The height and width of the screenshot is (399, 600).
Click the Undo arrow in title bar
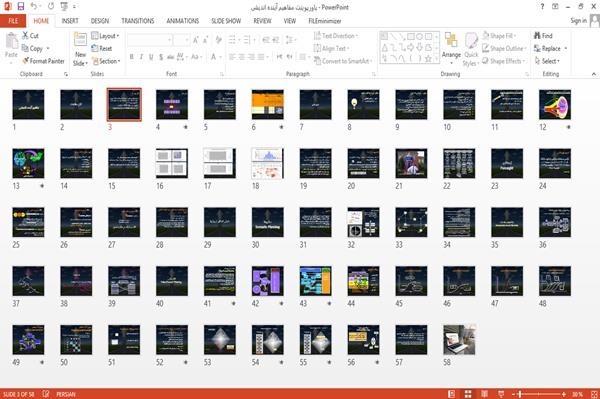point(34,6)
